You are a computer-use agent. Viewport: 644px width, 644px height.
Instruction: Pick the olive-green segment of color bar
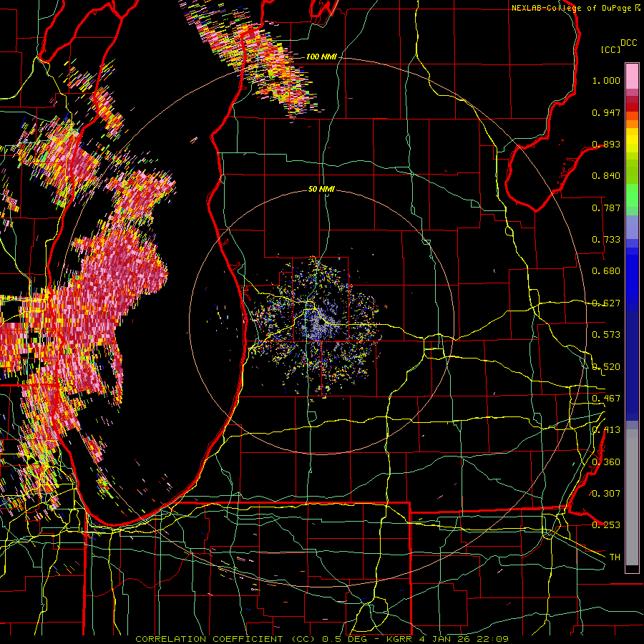632,172
